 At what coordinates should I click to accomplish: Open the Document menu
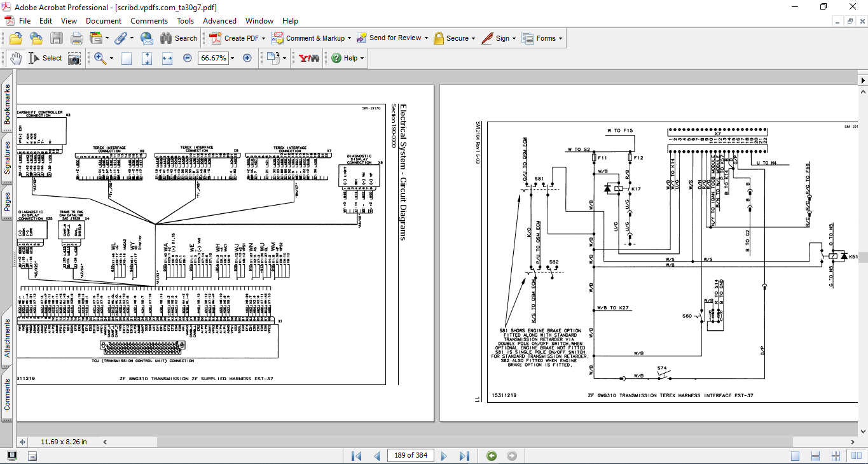click(104, 21)
